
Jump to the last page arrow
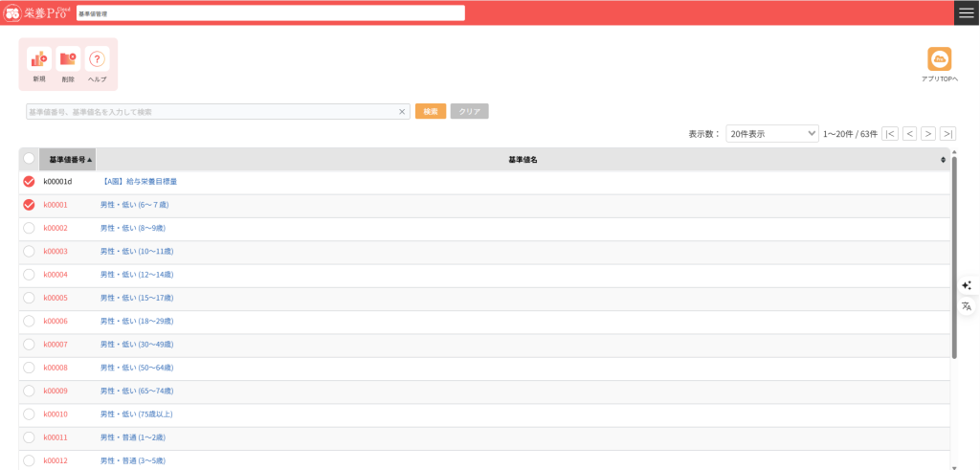pyautogui.click(x=947, y=134)
